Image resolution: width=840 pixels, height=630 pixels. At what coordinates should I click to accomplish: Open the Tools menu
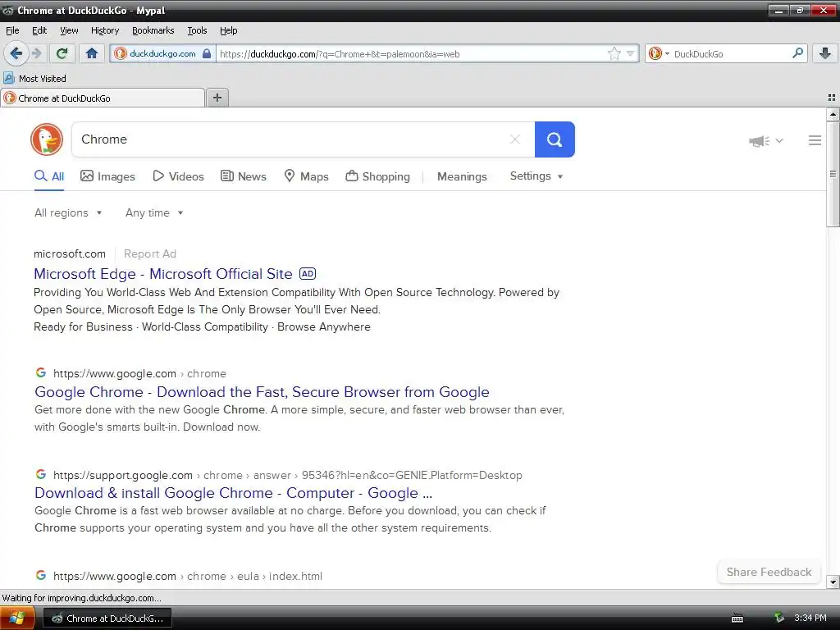[197, 30]
